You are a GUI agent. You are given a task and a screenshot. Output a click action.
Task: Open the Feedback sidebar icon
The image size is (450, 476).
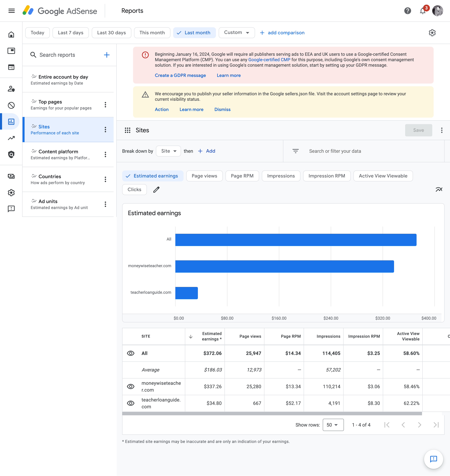point(11,209)
